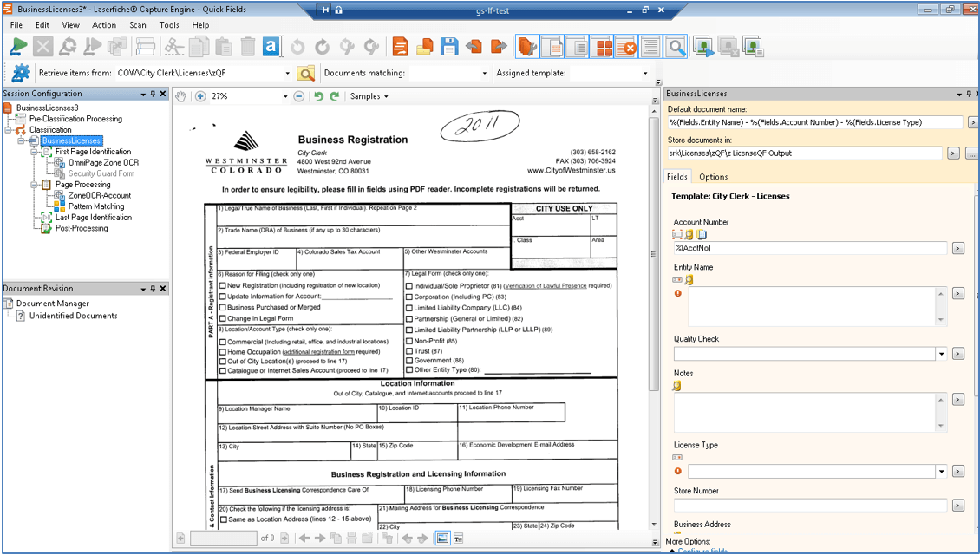Screen dimensions: 980x555
Task: Open the zoom percentage dropdown
Action: point(285,97)
